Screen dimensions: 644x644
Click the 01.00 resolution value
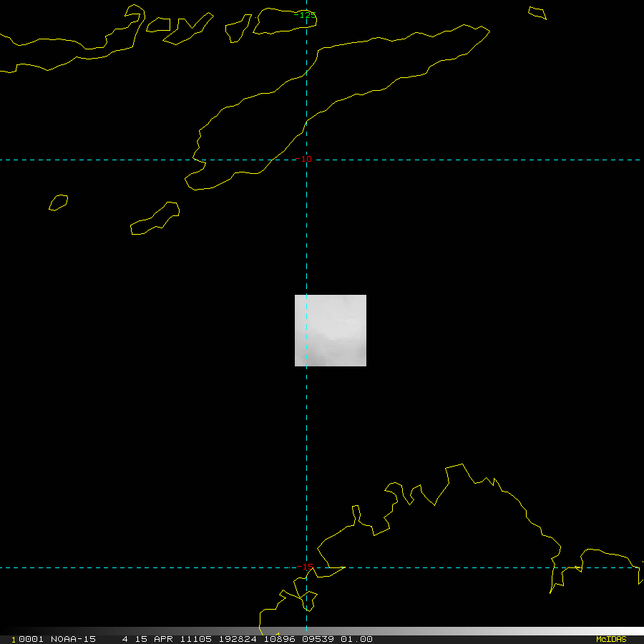(356, 639)
